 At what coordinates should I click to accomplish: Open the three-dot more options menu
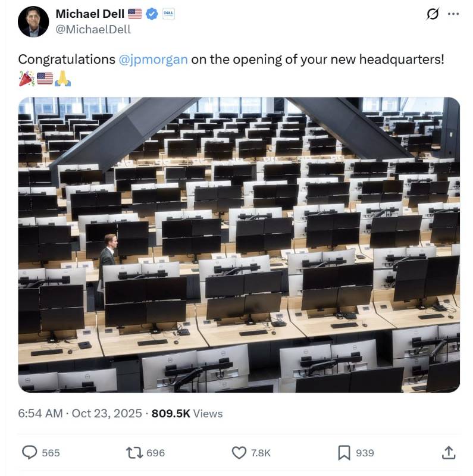[x=453, y=14]
